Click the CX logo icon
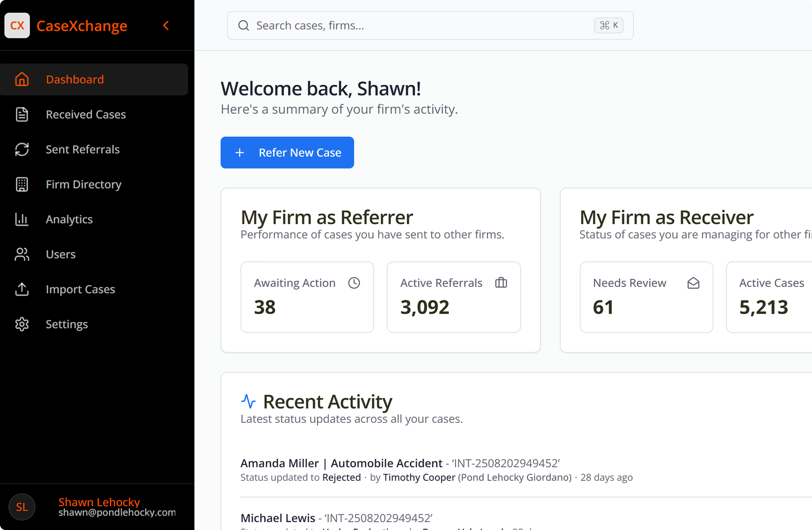This screenshot has width=812, height=530. [17, 25]
